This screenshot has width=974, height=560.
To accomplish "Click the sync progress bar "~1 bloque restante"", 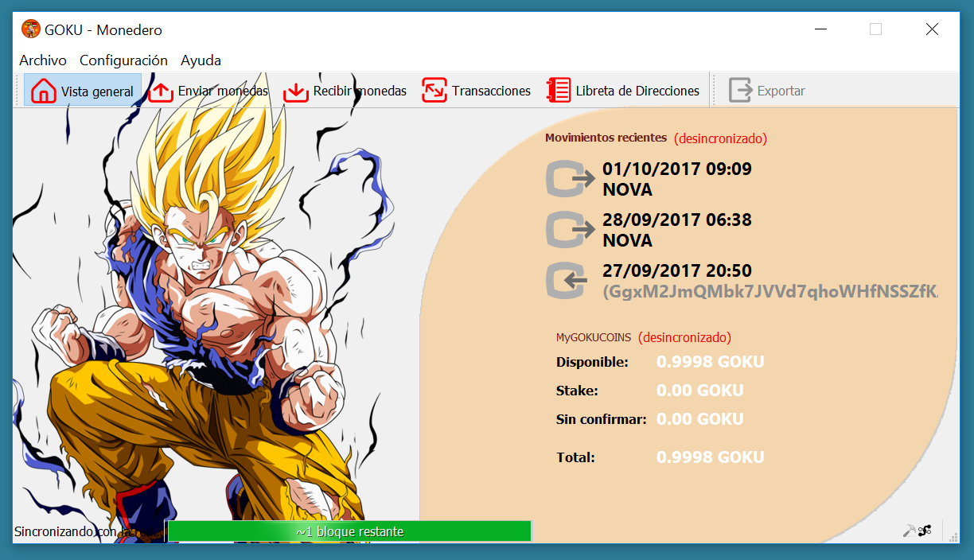I will 349,531.
